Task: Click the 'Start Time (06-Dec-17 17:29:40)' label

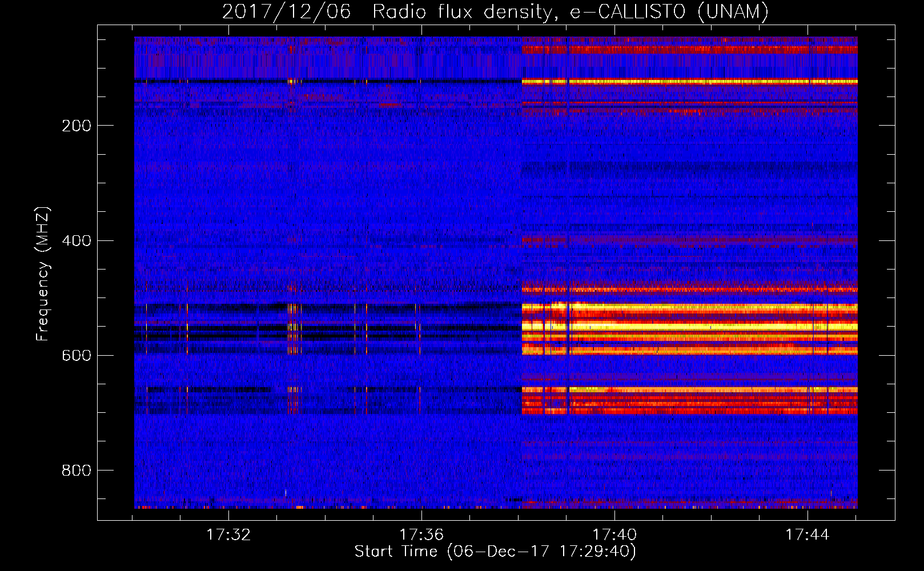Action: point(495,552)
